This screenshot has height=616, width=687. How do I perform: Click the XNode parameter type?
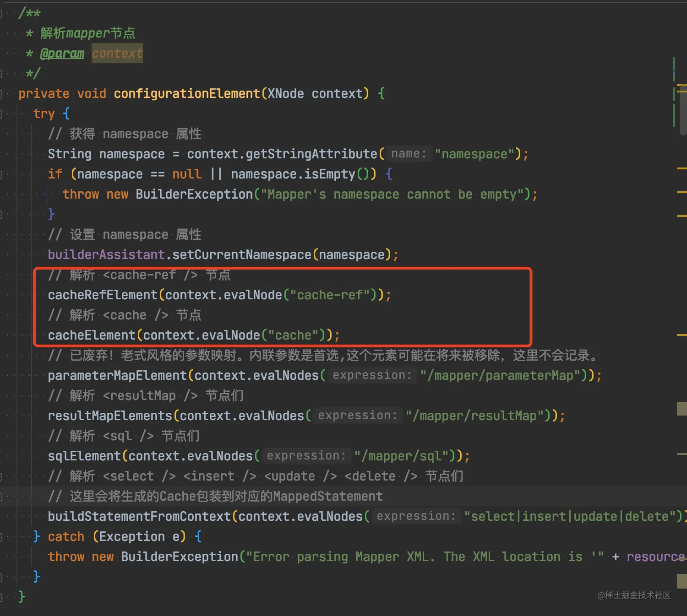(286, 94)
